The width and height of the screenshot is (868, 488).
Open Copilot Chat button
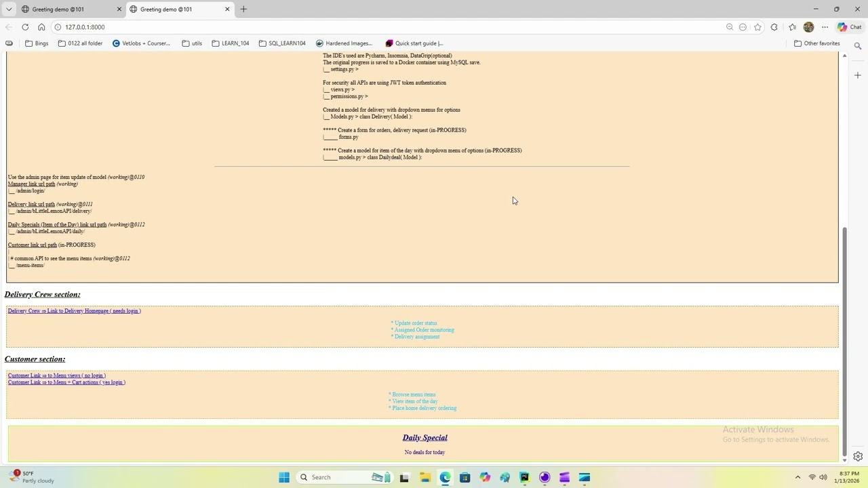click(x=849, y=27)
